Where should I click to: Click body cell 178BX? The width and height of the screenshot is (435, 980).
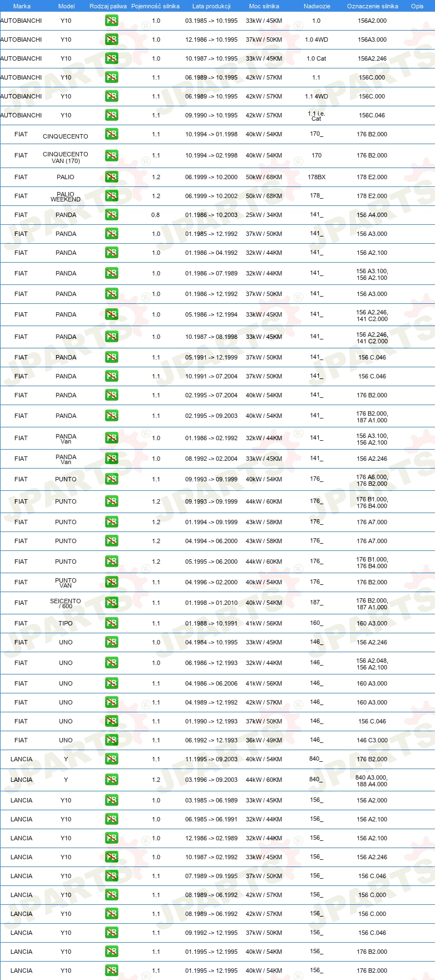click(x=317, y=177)
